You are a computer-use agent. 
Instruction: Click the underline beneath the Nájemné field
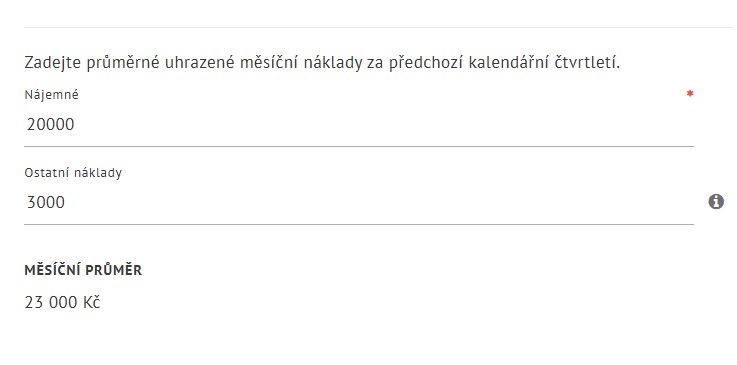(x=359, y=146)
